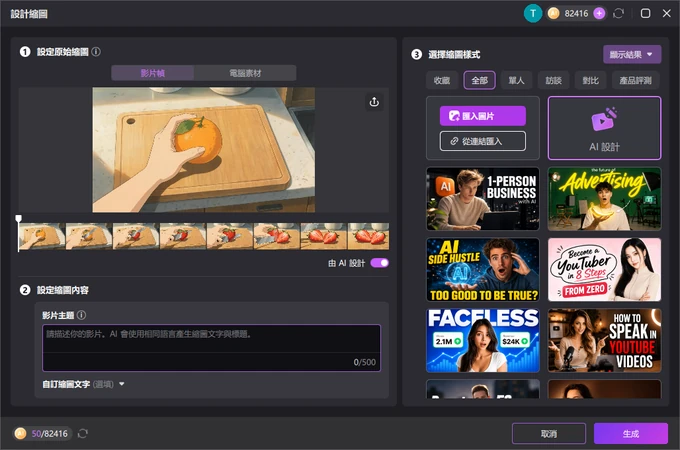Select the Advertising thumbnail template
This screenshot has height=450, width=680.
click(x=605, y=199)
